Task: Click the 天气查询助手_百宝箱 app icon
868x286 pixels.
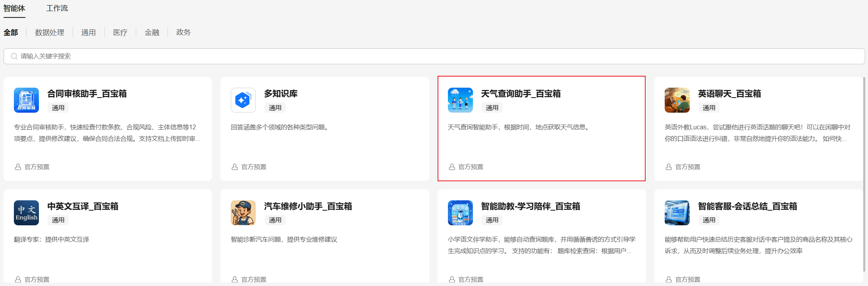Action: pyautogui.click(x=460, y=100)
